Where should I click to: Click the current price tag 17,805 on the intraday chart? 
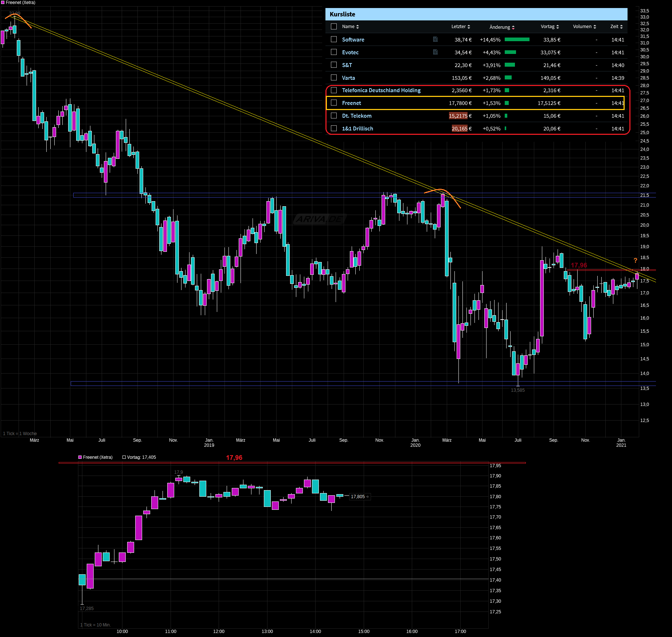[x=360, y=496]
